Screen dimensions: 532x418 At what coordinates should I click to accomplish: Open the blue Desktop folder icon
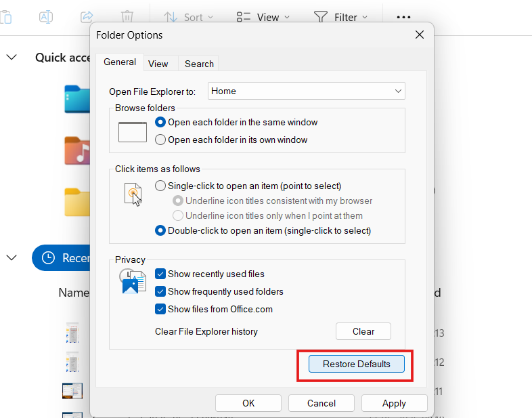(77, 99)
